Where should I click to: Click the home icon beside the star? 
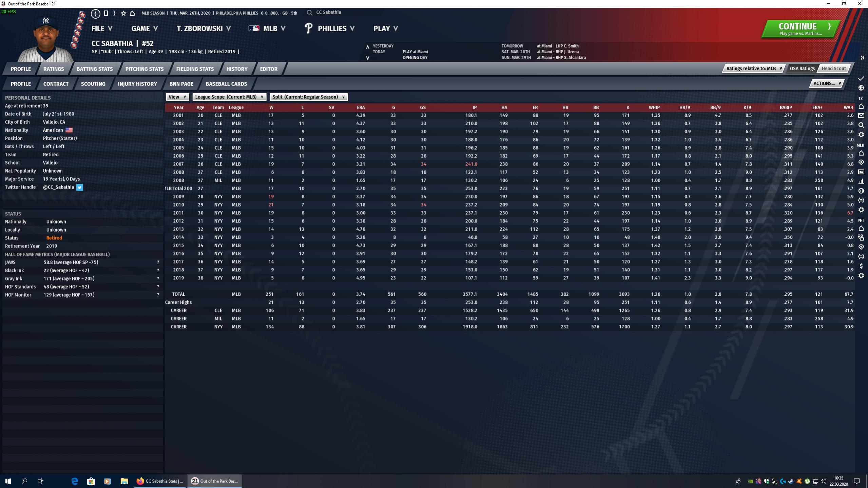coord(132,14)
